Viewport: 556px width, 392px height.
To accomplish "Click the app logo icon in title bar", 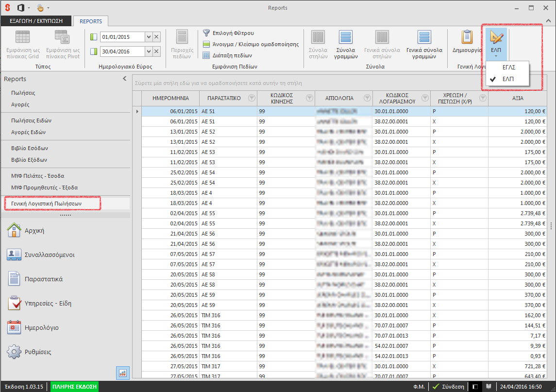I will click(x=7, y=7).
